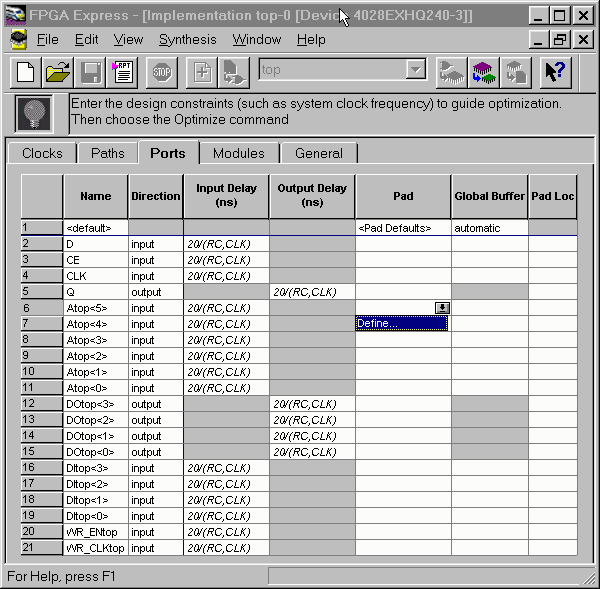Add source file with the plus document icon
The height and width of the screenshot is (589, 600).
click(202, 72)
